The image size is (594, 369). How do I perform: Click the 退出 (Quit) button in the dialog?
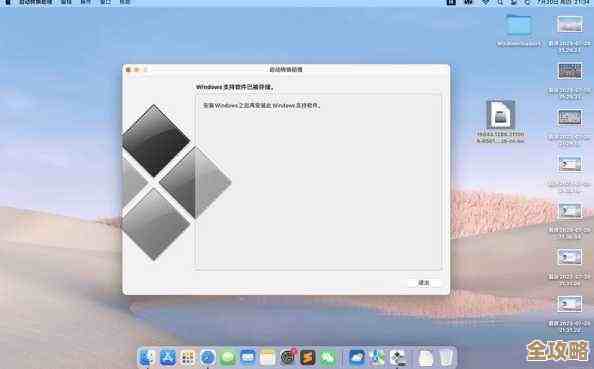(x=424, y=283)
